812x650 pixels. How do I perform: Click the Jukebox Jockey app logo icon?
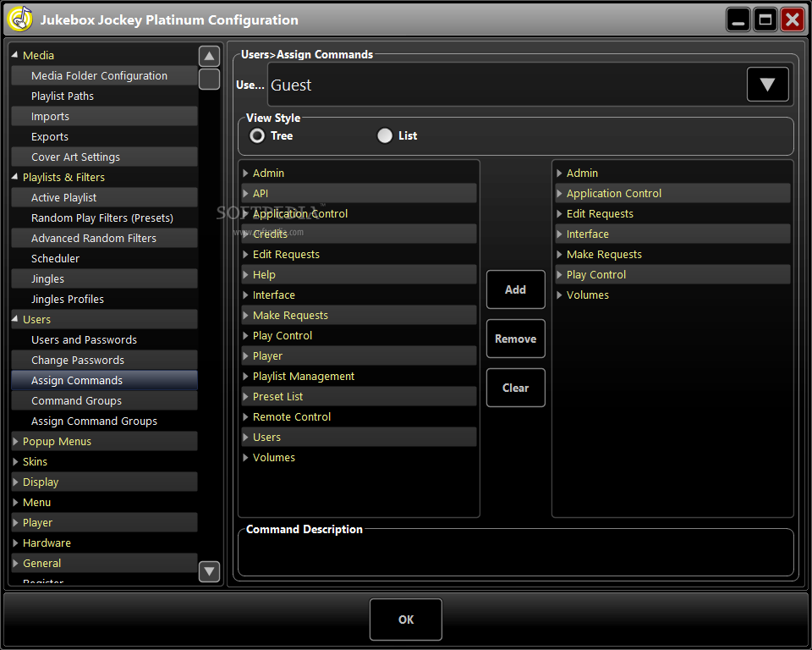20,19
